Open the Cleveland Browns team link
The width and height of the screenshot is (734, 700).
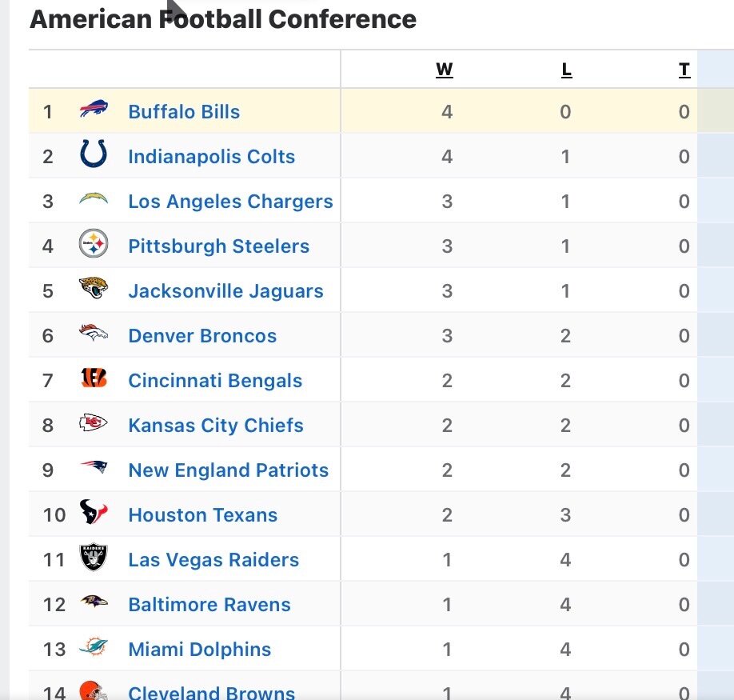pos(211,692)
